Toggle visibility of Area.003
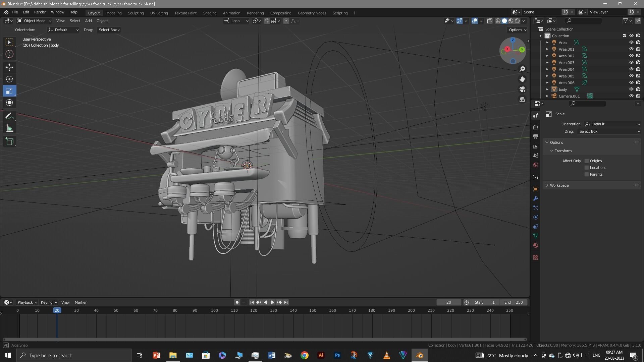The width and height of the screenshot is (644, 362). pyautogui.click(x=631, y=63)
